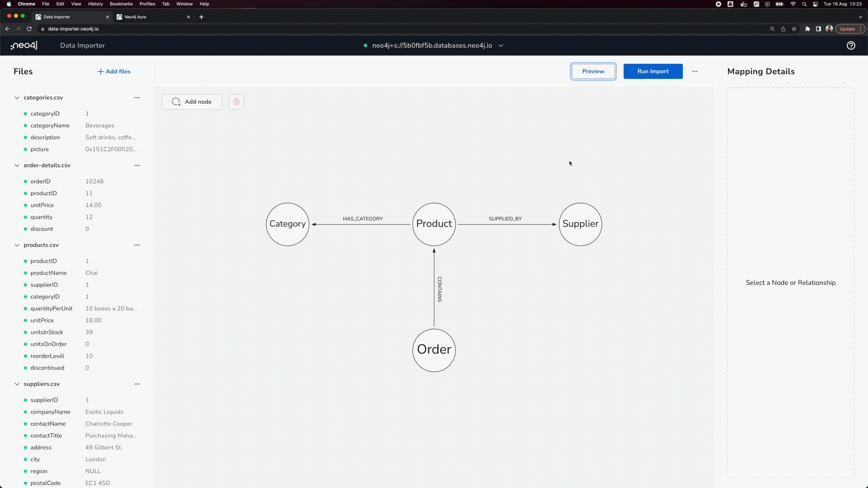Click the Add node button

click(x=192, y=101)
